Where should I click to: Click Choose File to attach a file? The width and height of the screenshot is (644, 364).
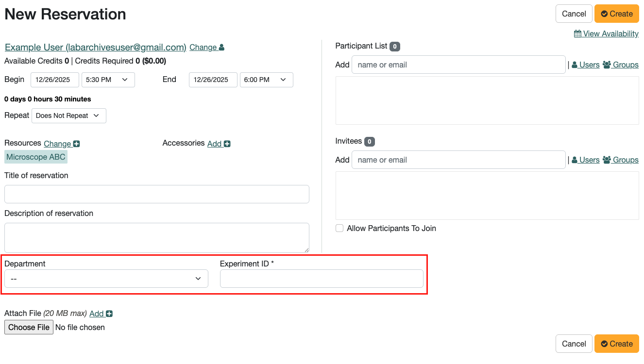[x=29, y=327]
